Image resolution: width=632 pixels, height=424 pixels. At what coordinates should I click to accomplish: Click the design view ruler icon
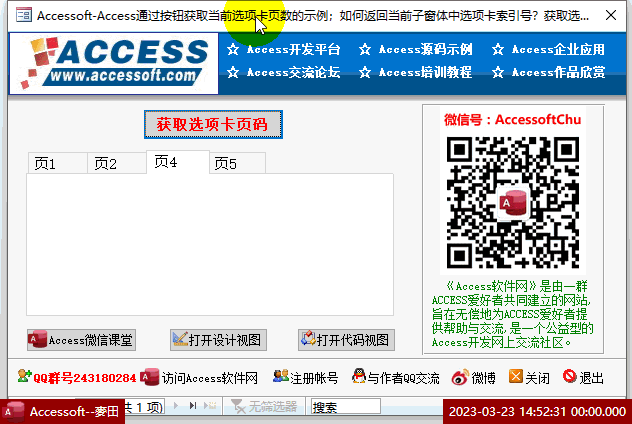tap(180, 339)
